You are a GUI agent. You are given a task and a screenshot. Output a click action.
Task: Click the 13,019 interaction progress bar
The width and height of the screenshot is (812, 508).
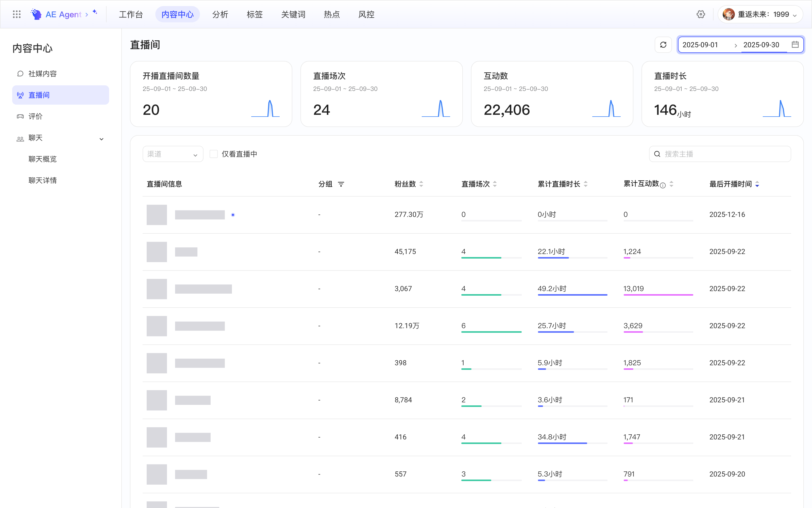pos(658,295)
